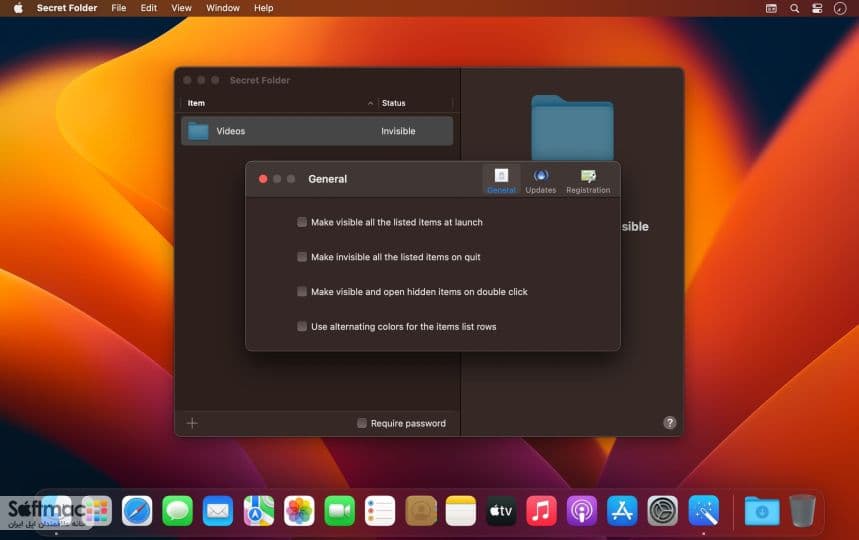Open Messages from the Dock
Screen dimensions: 859x540
tap(177, 511)
